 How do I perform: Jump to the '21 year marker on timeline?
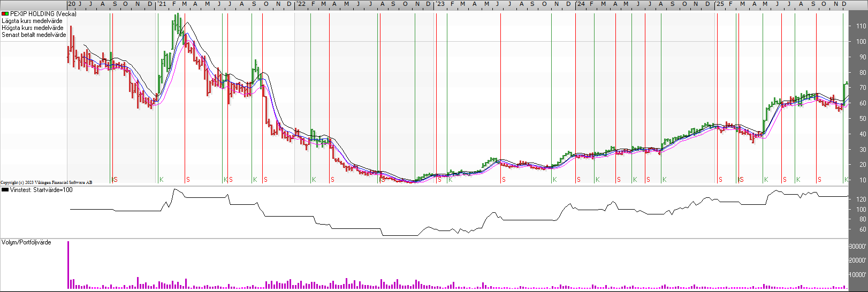click(161, 4)
